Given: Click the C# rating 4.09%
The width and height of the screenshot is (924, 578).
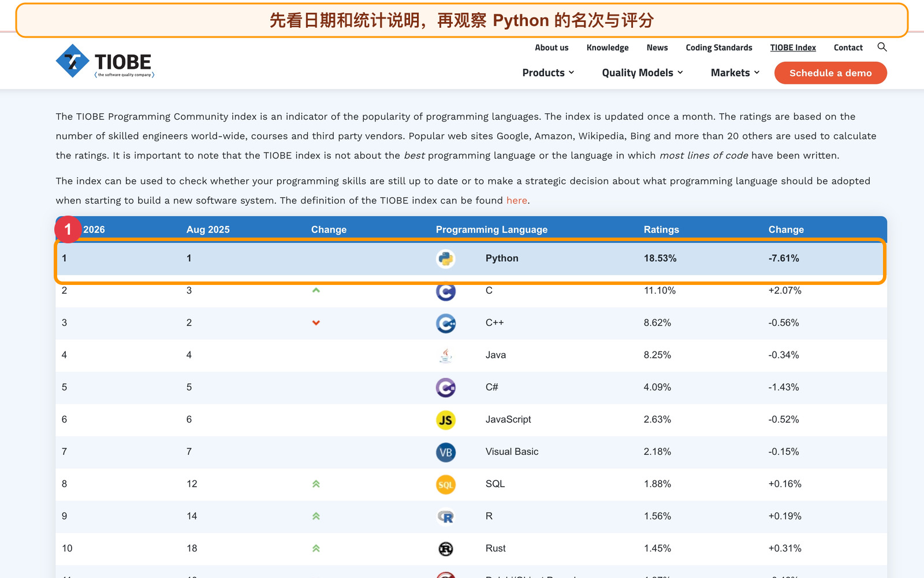Looking at the screenshot, I should tap(657, 387).
